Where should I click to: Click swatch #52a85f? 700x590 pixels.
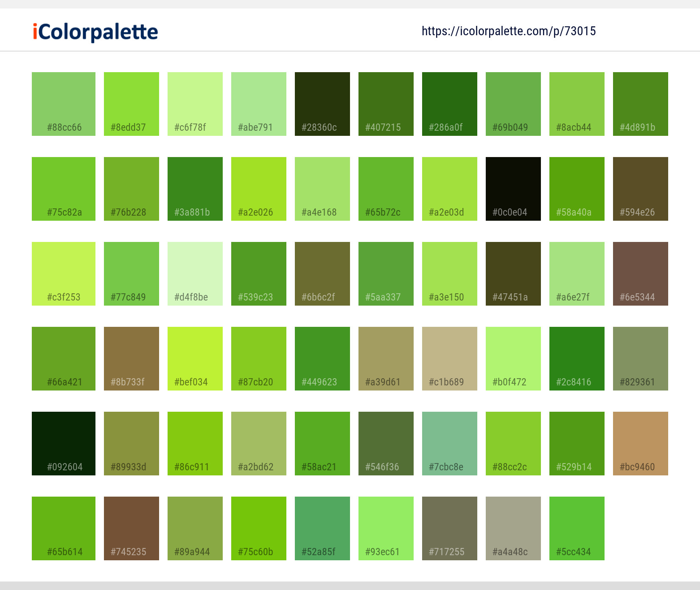[322, 528]
